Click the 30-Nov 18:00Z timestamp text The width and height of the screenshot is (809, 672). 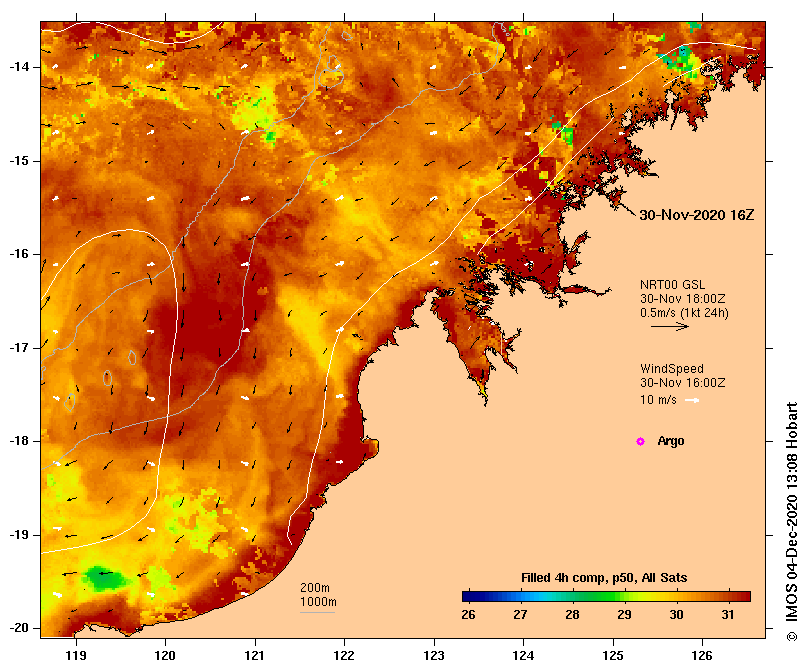[683, 299]
